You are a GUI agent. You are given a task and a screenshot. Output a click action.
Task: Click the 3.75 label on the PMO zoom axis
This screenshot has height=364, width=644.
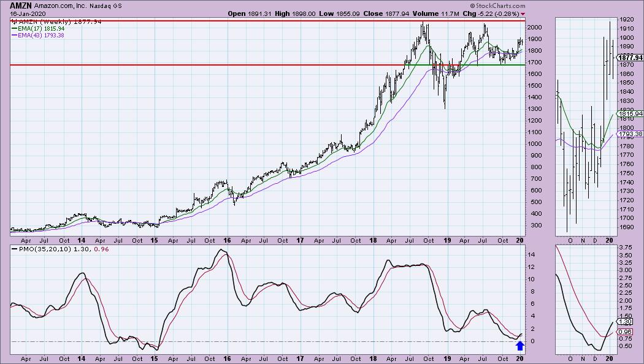pos(626,248)
